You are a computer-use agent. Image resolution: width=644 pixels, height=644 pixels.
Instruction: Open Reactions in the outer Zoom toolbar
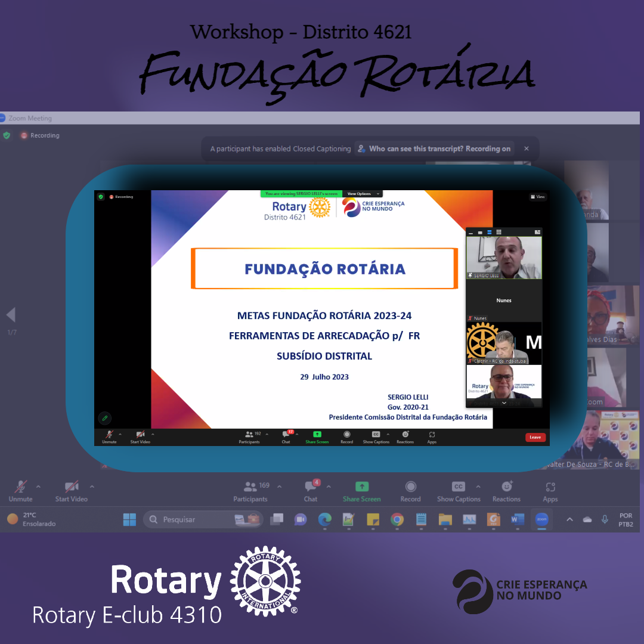[x=506, y=491]
